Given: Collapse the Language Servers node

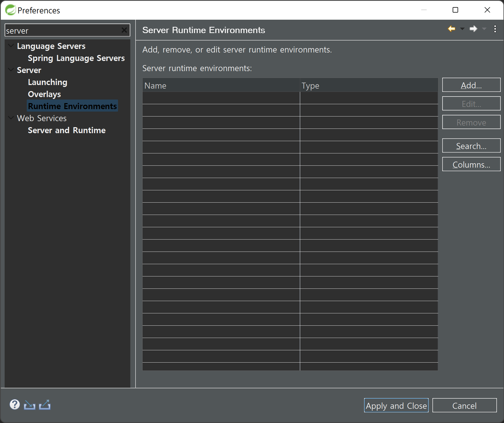Looking at the screenshot, I should click(11, 46).
